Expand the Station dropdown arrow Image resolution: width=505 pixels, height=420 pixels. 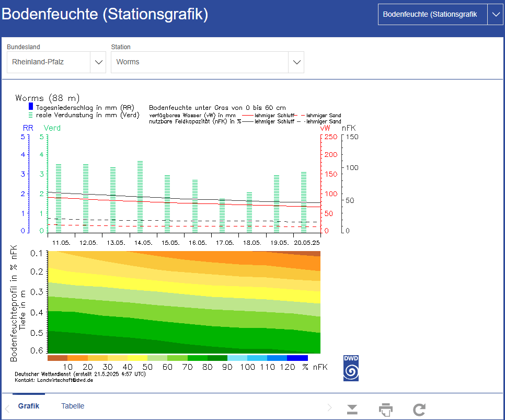tap(296, 62)
